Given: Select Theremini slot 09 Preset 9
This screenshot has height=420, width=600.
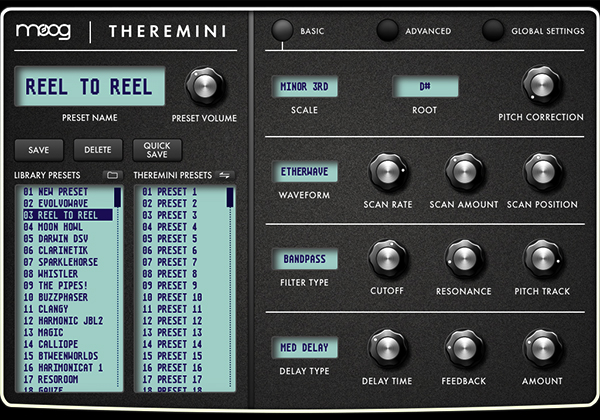Looking at the screenshot, I should click(183, 286).
